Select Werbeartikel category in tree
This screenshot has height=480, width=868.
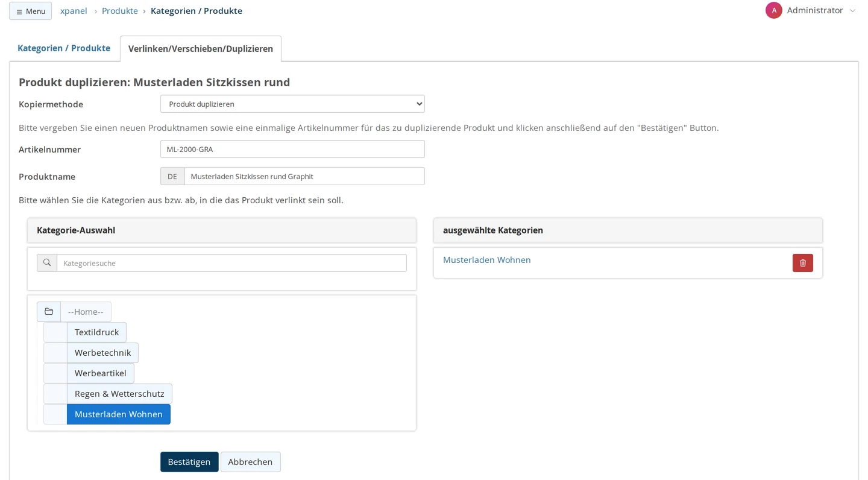[x=101, y=373]
